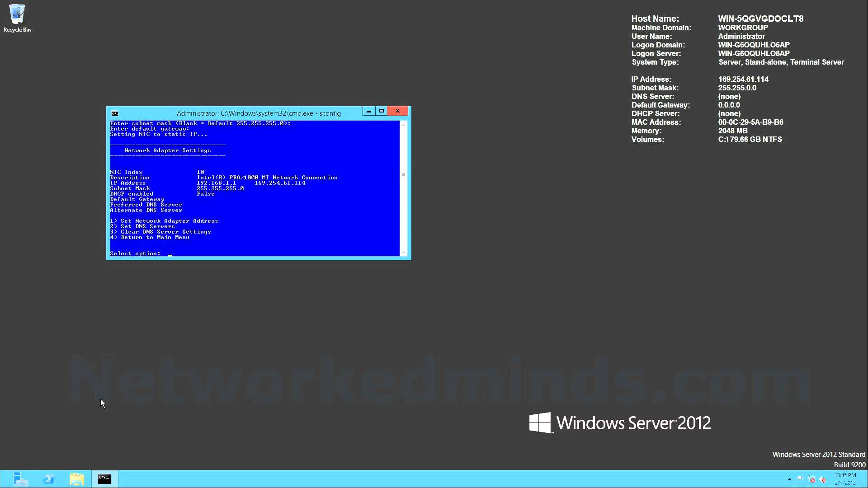The image size is (868, 488).
Task: Click the 'Setting NIC to static IP...' line
Action: [159, 134]
